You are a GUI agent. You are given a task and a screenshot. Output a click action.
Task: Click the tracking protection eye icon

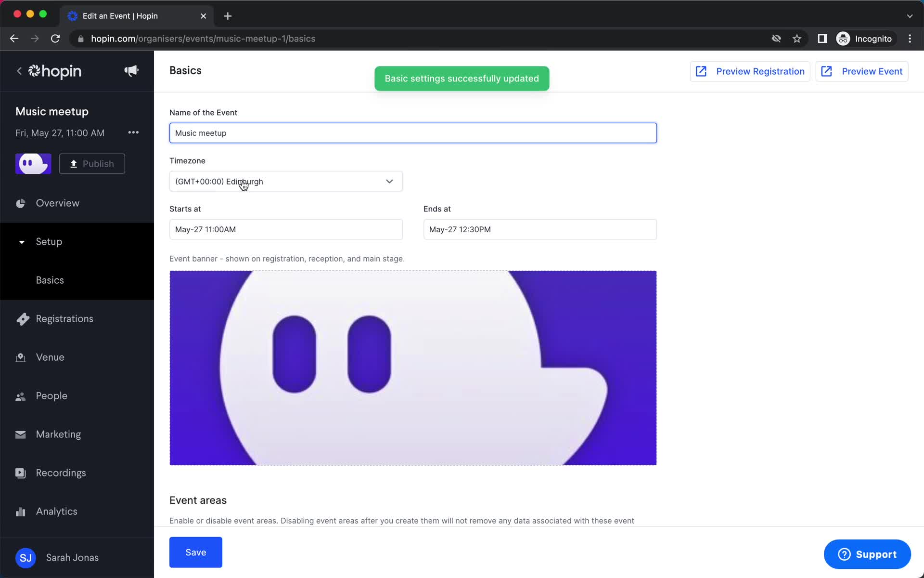point(776,39)
